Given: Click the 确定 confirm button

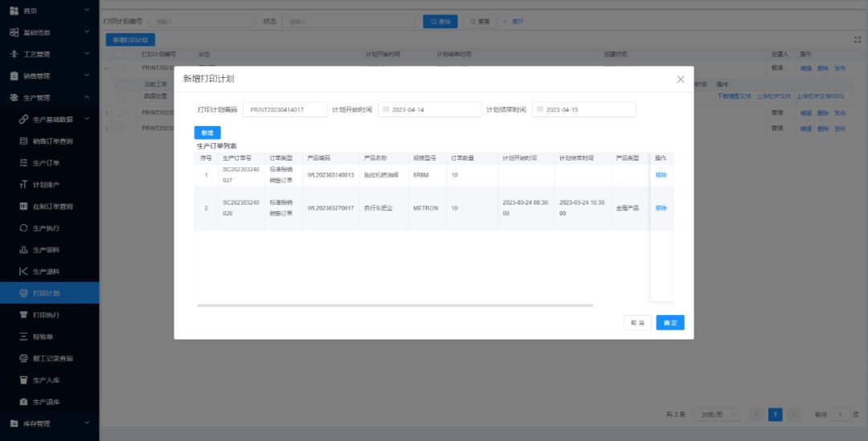Looking at the screenshot, I should [669, 322].
